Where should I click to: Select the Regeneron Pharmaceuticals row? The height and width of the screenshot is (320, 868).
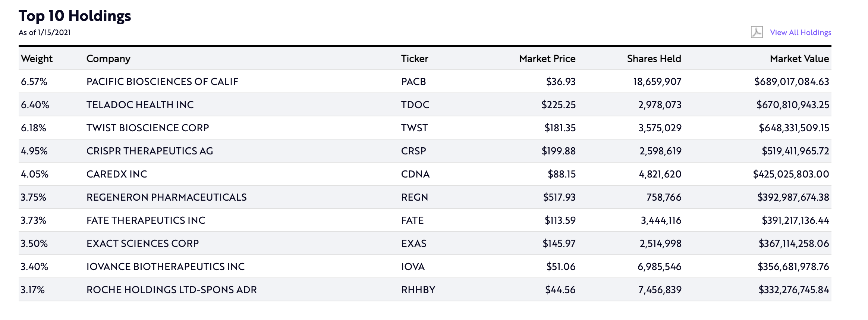coord(166,197)
